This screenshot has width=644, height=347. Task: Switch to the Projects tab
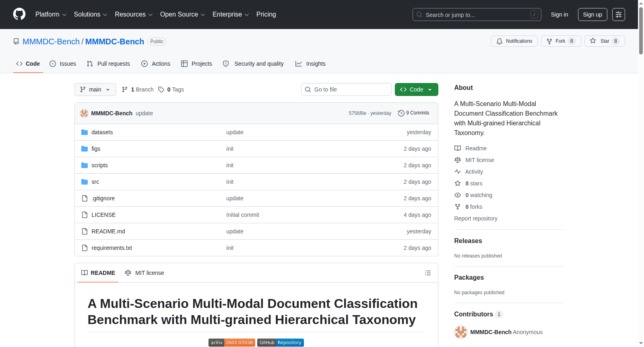(x=196, y=64)
